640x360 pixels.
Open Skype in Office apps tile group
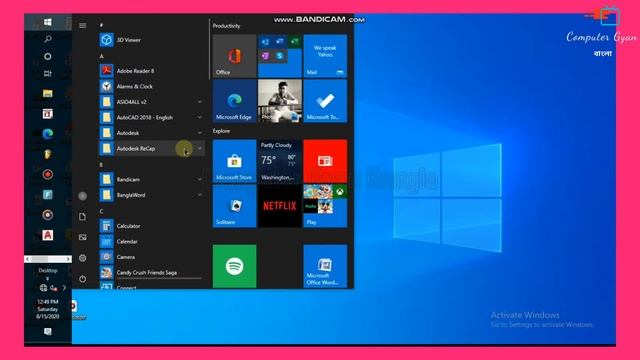pyautogui.click(x=280, y=56)
